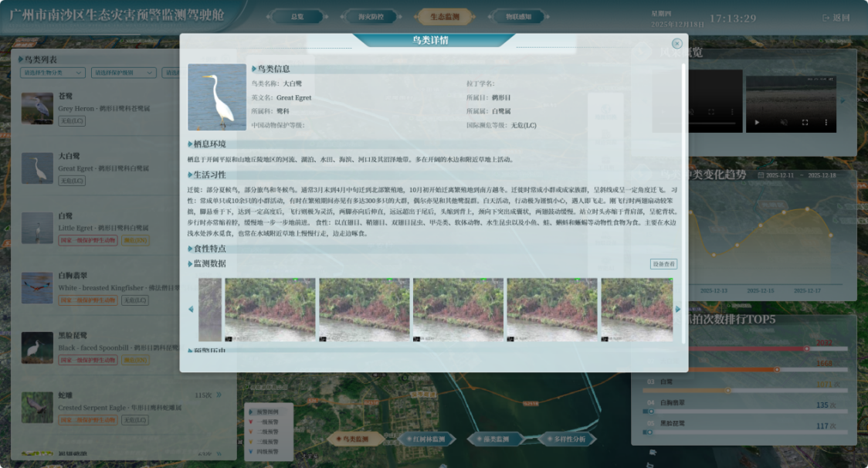Click the Great Egret detail photo
Viewport: 868px width, 468px height.
[x=217, y=97]
